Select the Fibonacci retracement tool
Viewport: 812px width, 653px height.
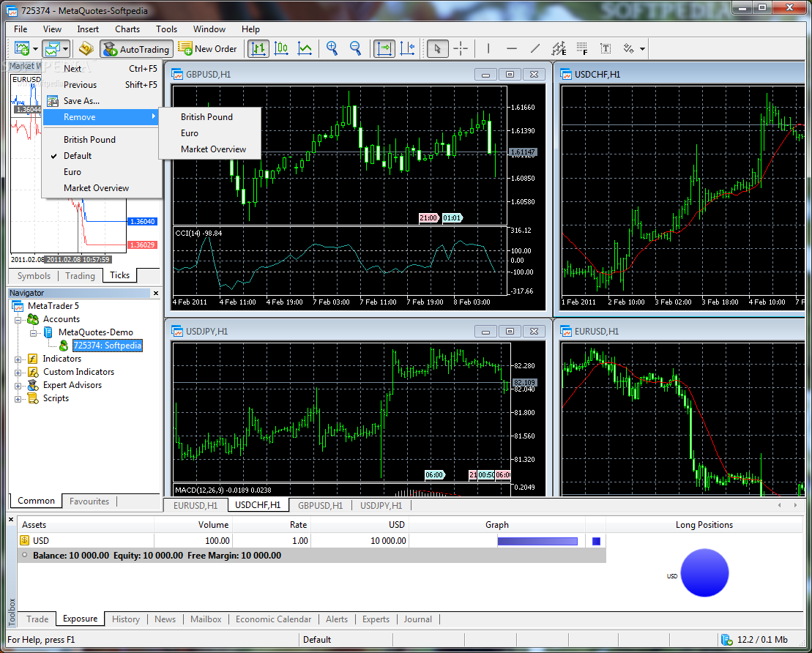582,48
